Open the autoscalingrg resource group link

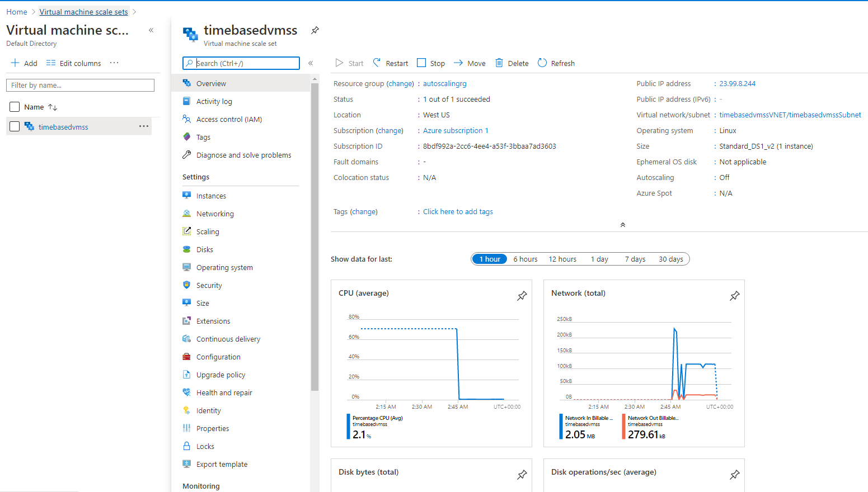445,83
